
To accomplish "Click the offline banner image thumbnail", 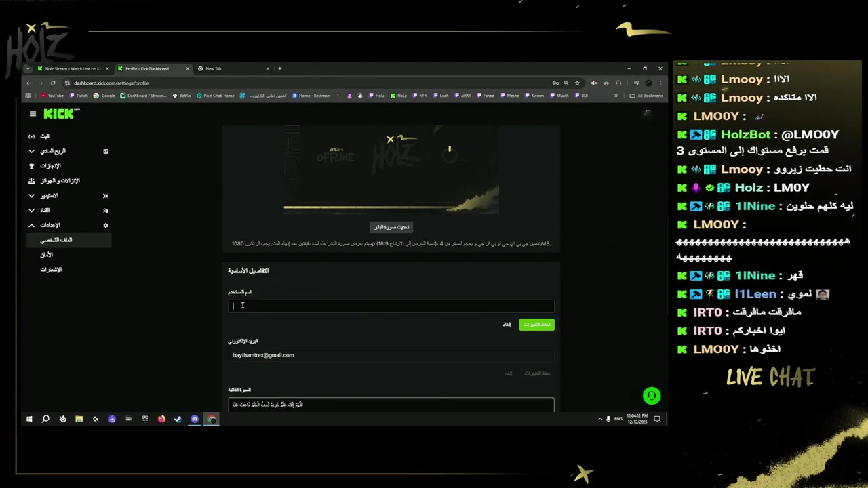I will (x=391, y=169).
